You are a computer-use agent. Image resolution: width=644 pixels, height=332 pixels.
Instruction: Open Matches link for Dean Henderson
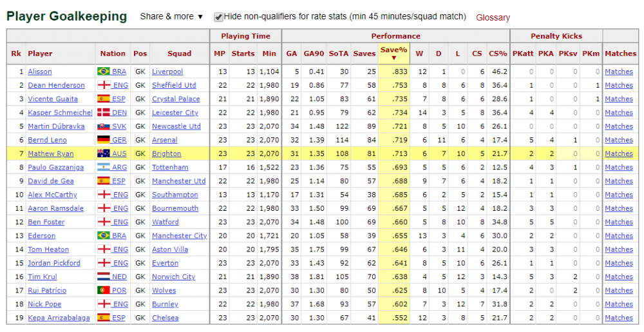(x=619, y=85)
